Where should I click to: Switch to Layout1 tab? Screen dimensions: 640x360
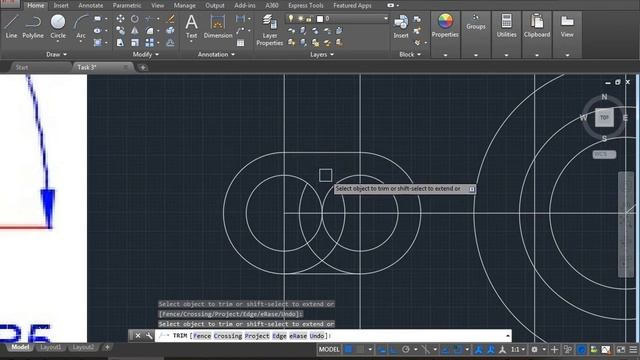(x=51, y=347)
